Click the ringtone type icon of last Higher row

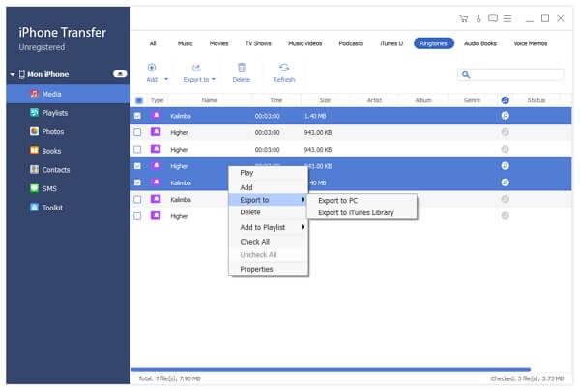pyautogui.click(x=156, y=215)
